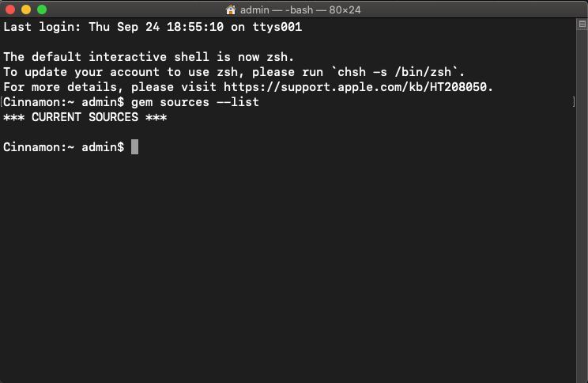Minimize the Terminal window with yellow button
This screenshot has width=588, height=383.
pyautogui.click(x=26, y=9)
